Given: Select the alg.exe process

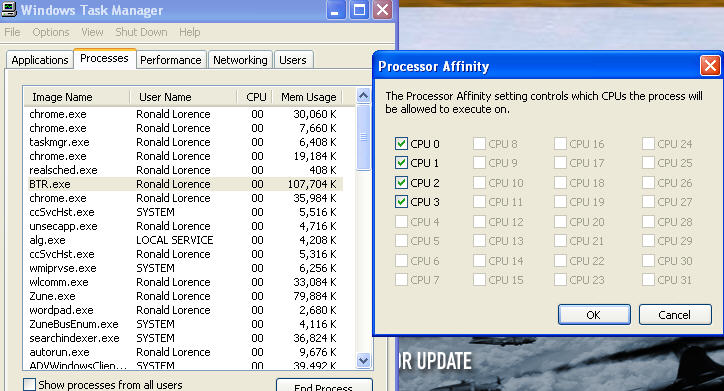Looking at the screenshot, I should 47,240.
